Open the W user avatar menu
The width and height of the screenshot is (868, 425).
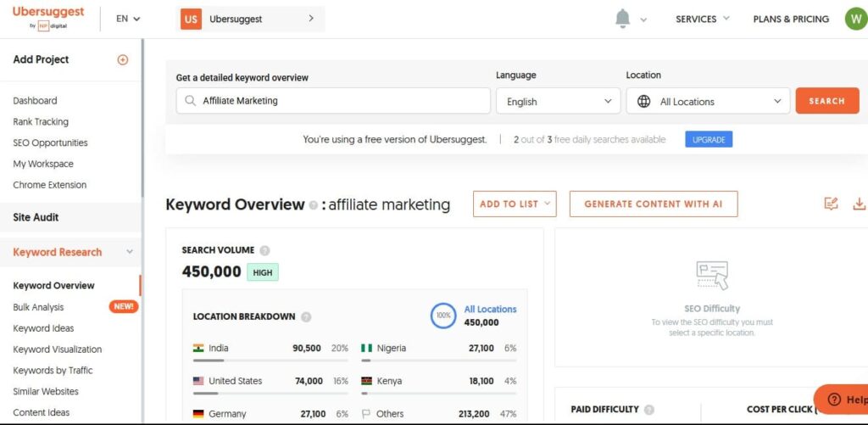[856, 19]
